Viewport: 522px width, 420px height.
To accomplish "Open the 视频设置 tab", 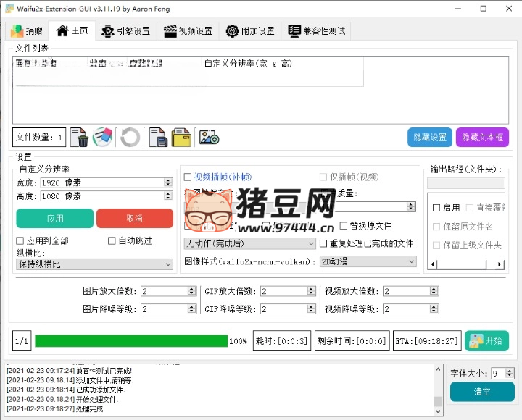I will [x=188, y=31].
